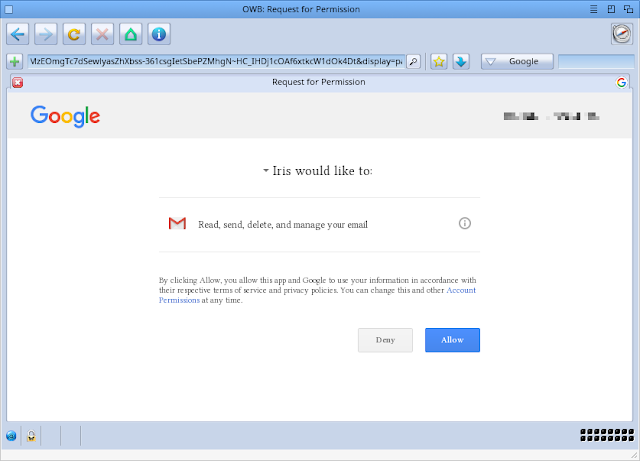This screenshot has width=640, height=461.
Task: Click the window depth gadget at top right
Action: 628,9
